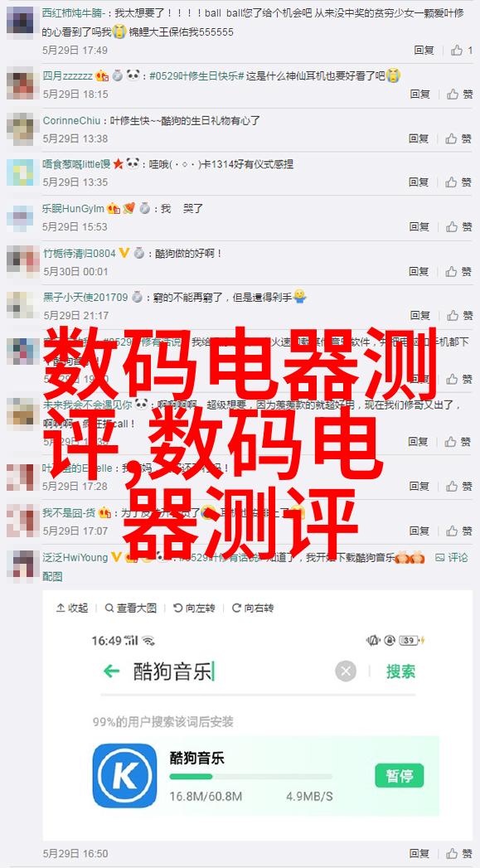Like CorinneChiu's comment
The width and height of the screenshot is (480, 868).
(461, 138)
